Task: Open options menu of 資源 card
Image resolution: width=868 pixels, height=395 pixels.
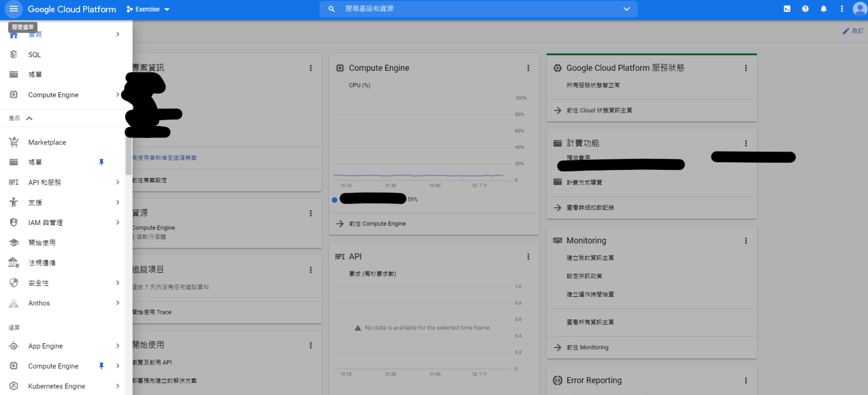Action: tap(311, 213)
